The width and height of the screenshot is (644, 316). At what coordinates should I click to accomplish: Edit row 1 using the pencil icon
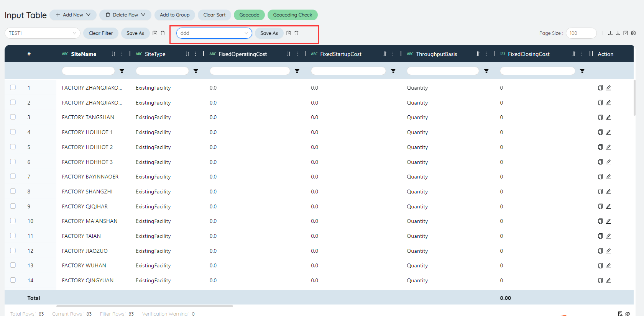(608, 88)
